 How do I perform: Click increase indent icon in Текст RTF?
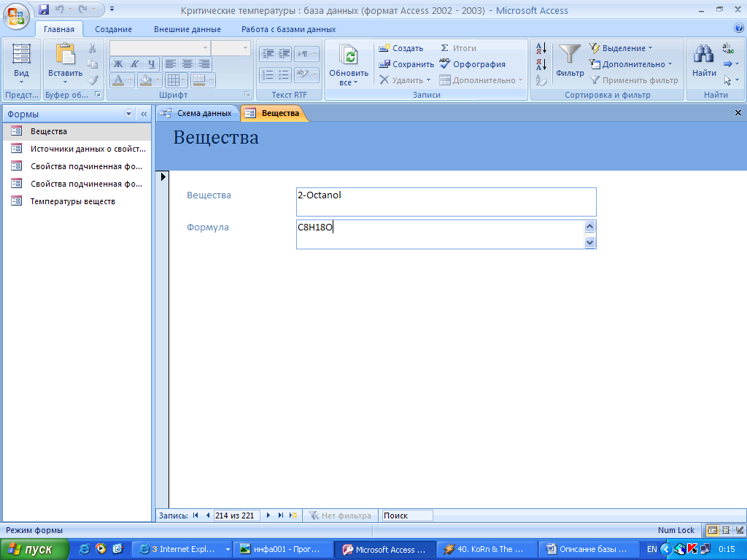(284, 53)
